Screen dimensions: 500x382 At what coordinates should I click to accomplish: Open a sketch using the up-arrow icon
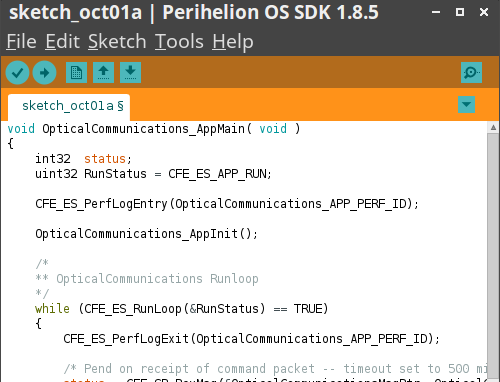pyautogui.click(x=103, y=72)
